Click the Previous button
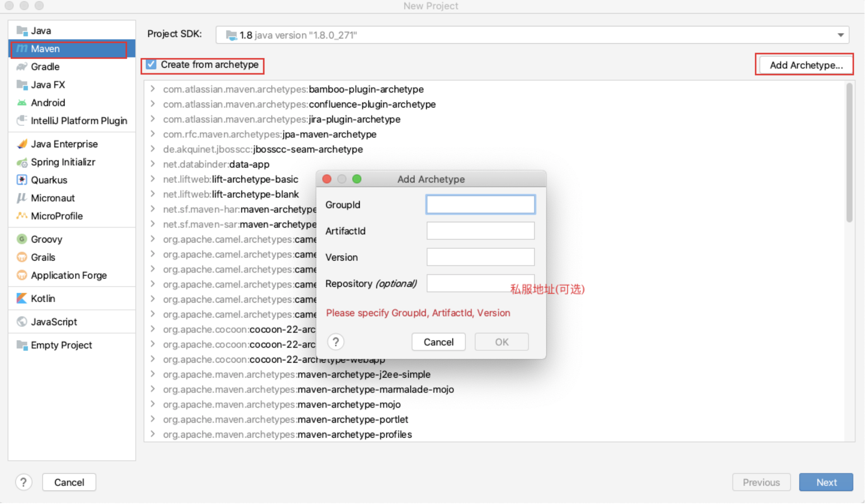Viewport: 865px width, 504px height. (761, 482)
